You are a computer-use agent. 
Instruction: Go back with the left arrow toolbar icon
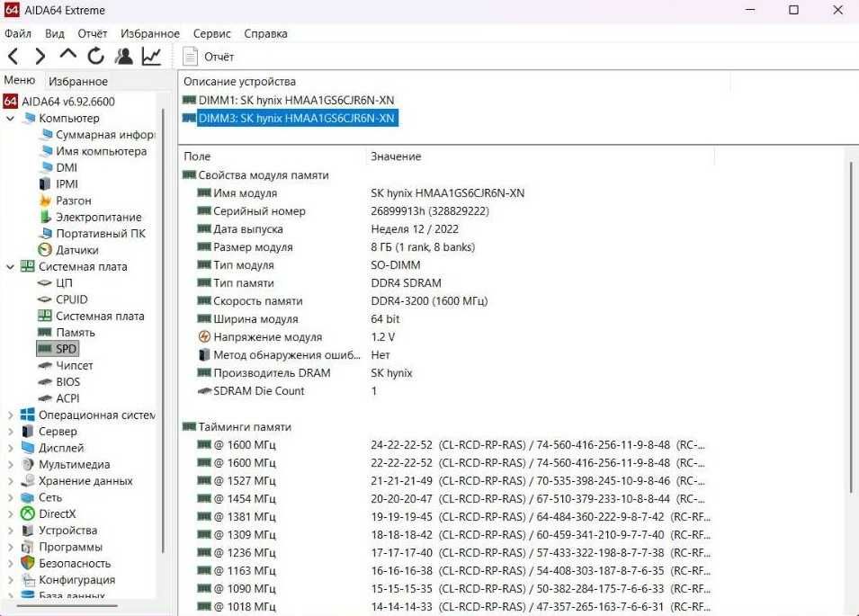13,56
